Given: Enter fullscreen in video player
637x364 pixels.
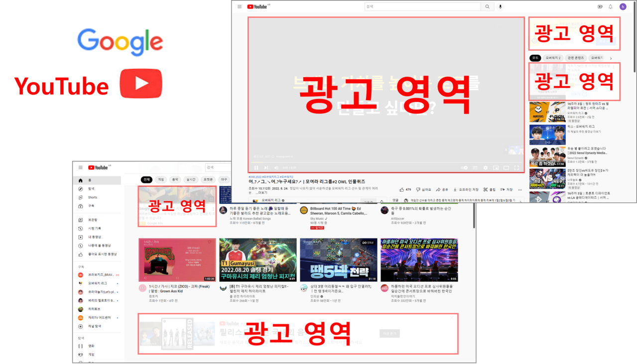Looking at the screenshot, I should pyautogui.click(x=516, y=168).
